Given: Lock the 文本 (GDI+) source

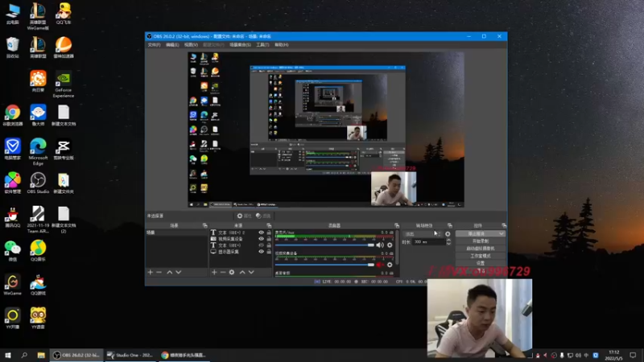Looking at the screenshot, I should tap(269, 245).
